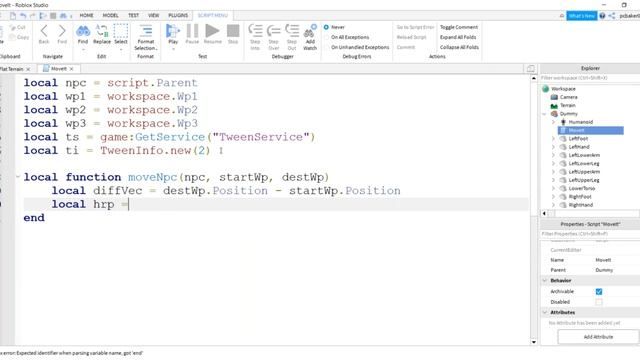Switch to SCRIPT MENU tab
This screenshot has width=640, height=360.
212,16
